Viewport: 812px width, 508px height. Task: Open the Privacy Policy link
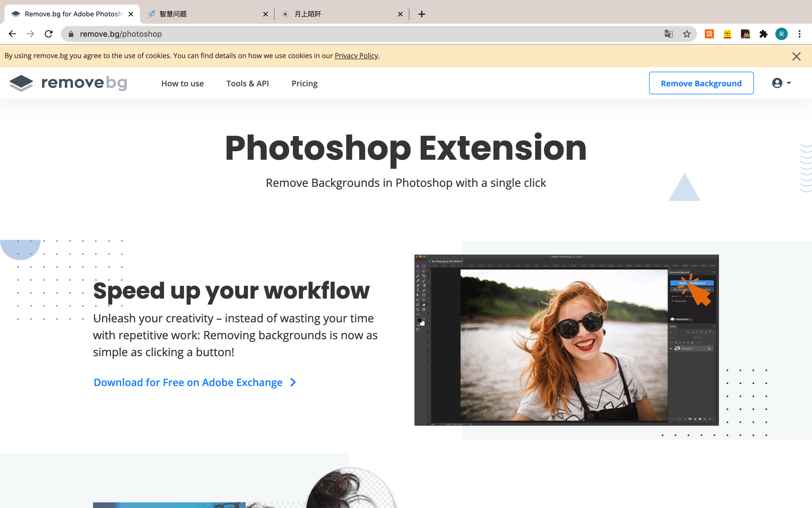tap(356, 56)
